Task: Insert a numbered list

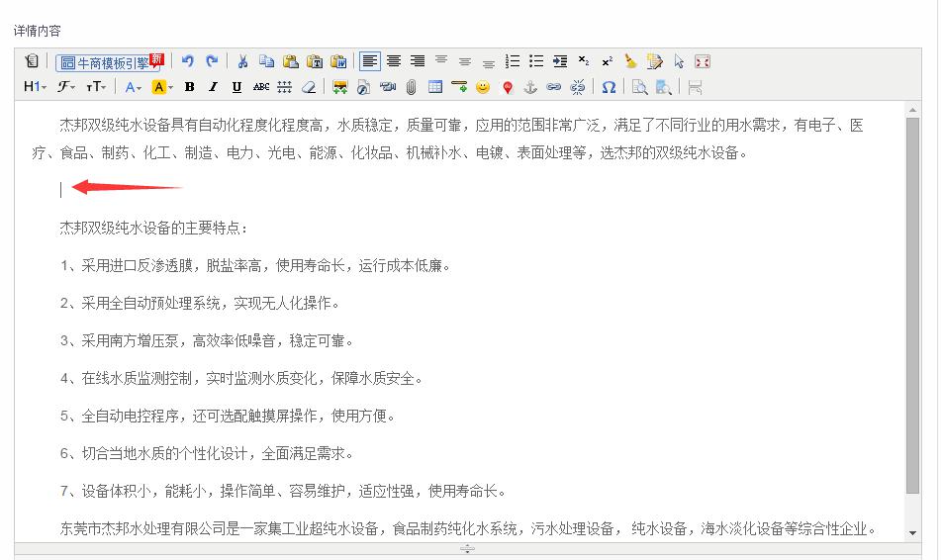Action: click(x=513, y=61)
